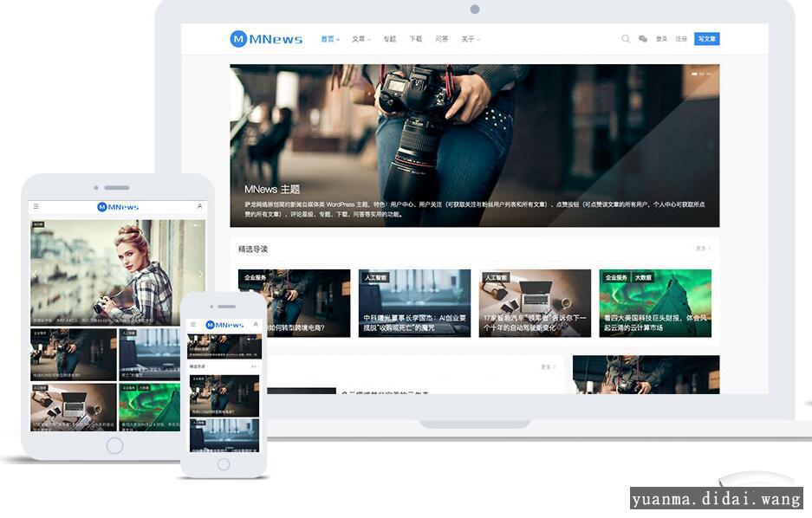Click 人工智能 tag on the 17家智能汽车 card
The width and height of the screenshot is (812, 518).
(496, 278)
